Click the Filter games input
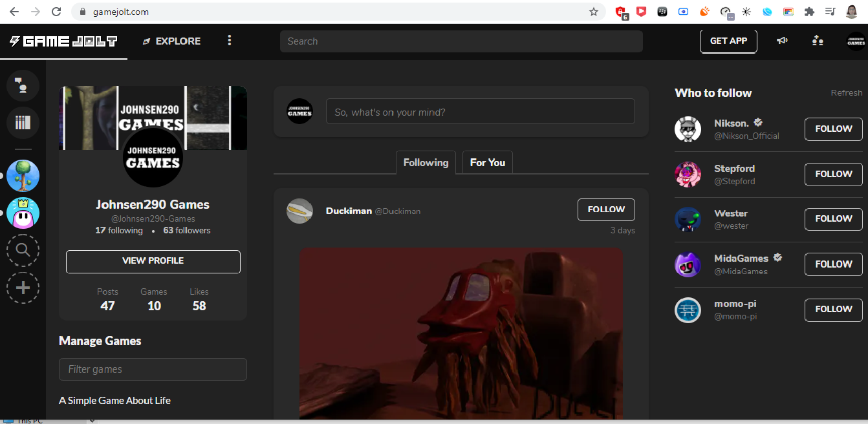 (153, 370)
